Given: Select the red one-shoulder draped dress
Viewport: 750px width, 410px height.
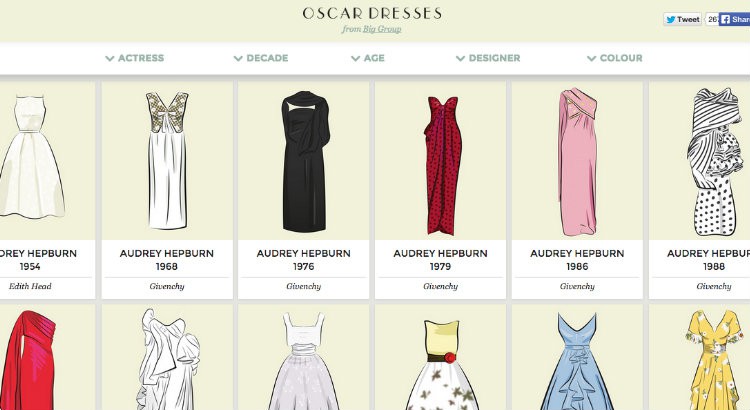Looking at the screenshot, I should [29, 360].
